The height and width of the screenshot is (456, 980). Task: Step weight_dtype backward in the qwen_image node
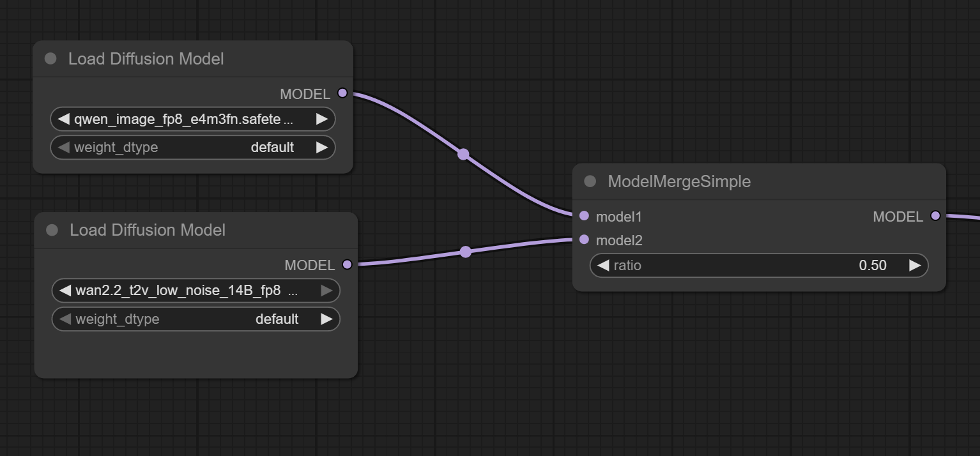pyautogui.click(x=63, y=148)
